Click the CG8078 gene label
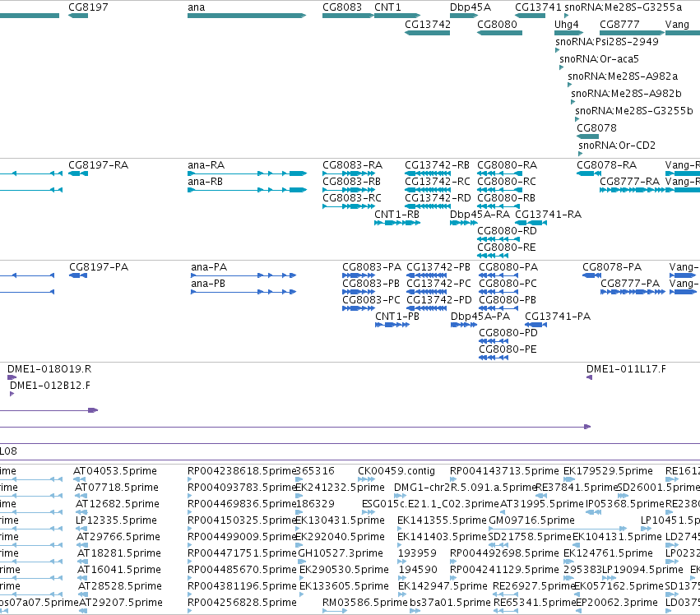This screenshot has height=615, width=700. pos(596,128)
